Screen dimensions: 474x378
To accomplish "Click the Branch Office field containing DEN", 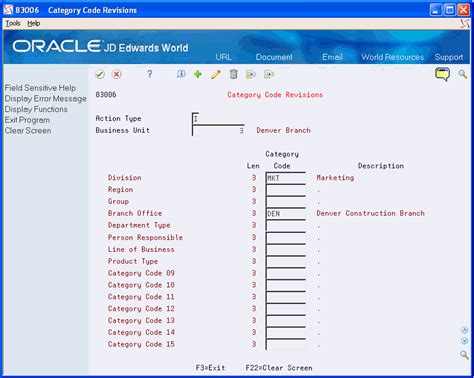I will [x=286, y=213].
